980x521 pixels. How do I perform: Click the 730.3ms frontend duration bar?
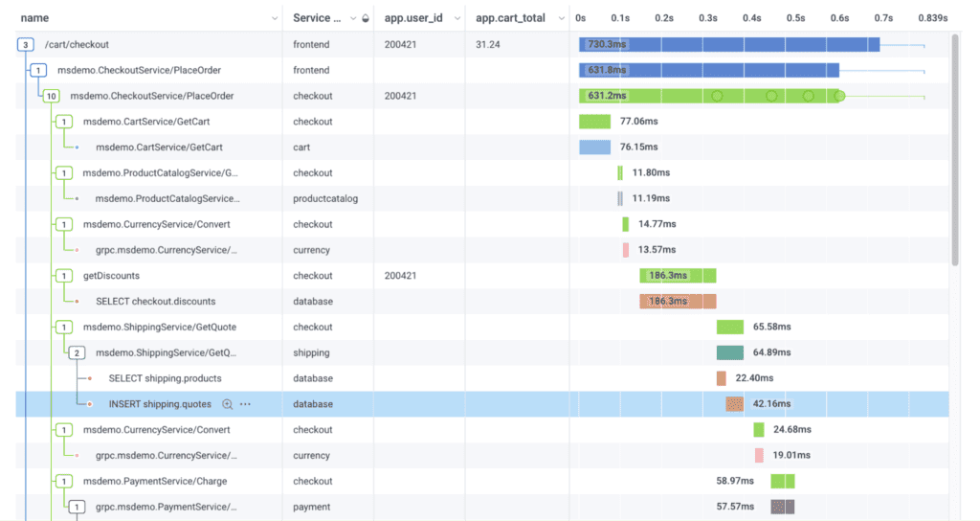click(x=728, y=44)
